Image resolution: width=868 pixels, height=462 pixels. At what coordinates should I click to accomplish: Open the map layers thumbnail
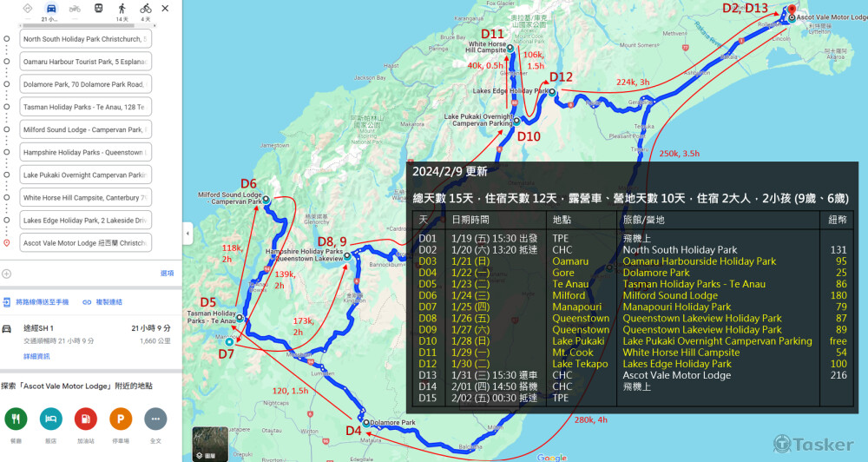210,444
